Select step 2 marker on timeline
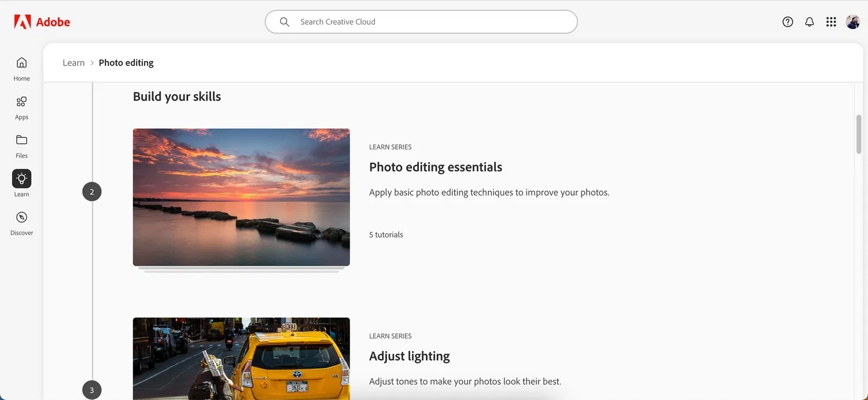Image resolution: width=868 pixels, height=400 pixels. [x=92, y=192]
